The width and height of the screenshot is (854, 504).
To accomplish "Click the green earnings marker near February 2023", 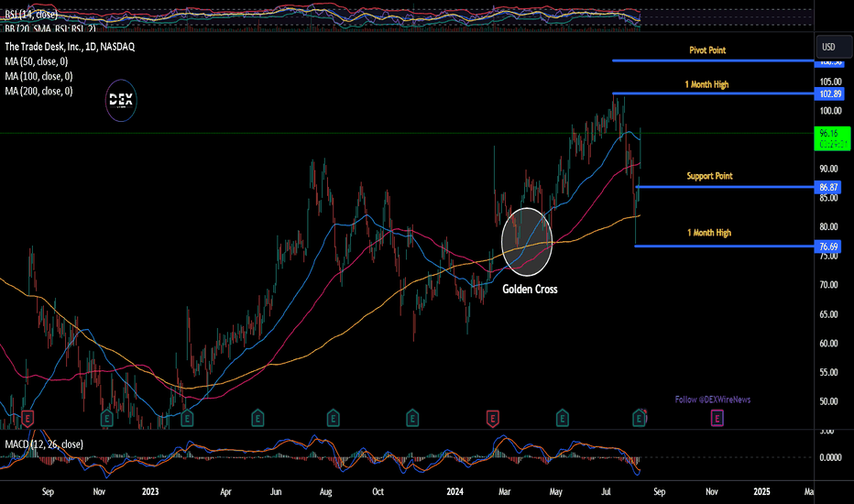I will pos(187,419).
